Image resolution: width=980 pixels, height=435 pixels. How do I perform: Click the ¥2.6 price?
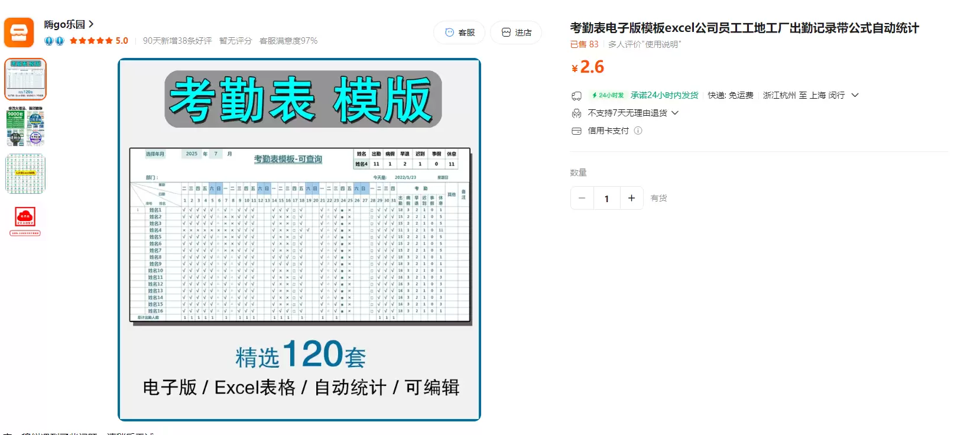pyautogui.click(x=588, y=67)
